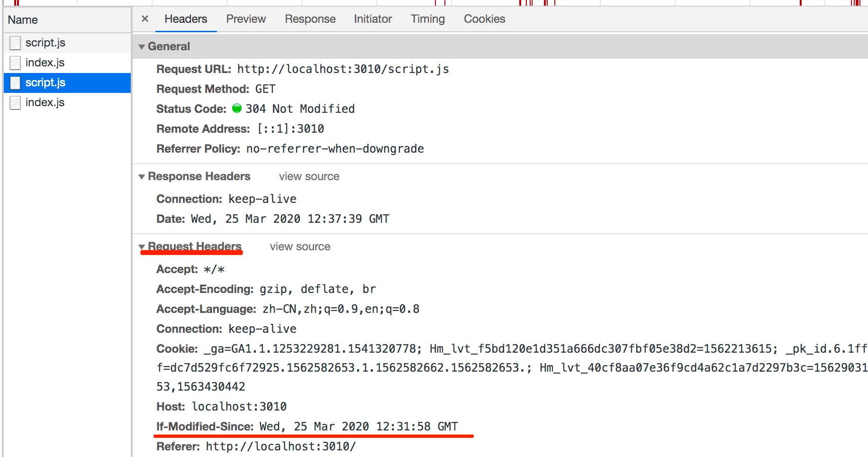Open the Timing tab

[428, 19]
